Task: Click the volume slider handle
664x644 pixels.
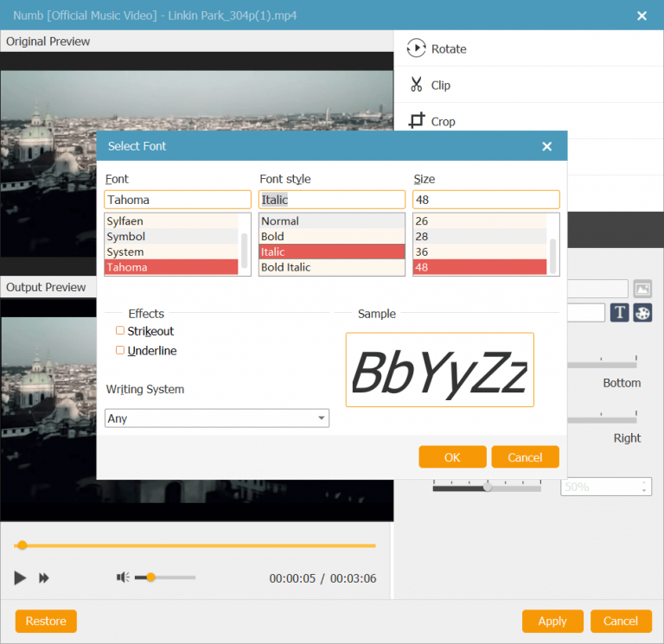Action: [150, 577]
